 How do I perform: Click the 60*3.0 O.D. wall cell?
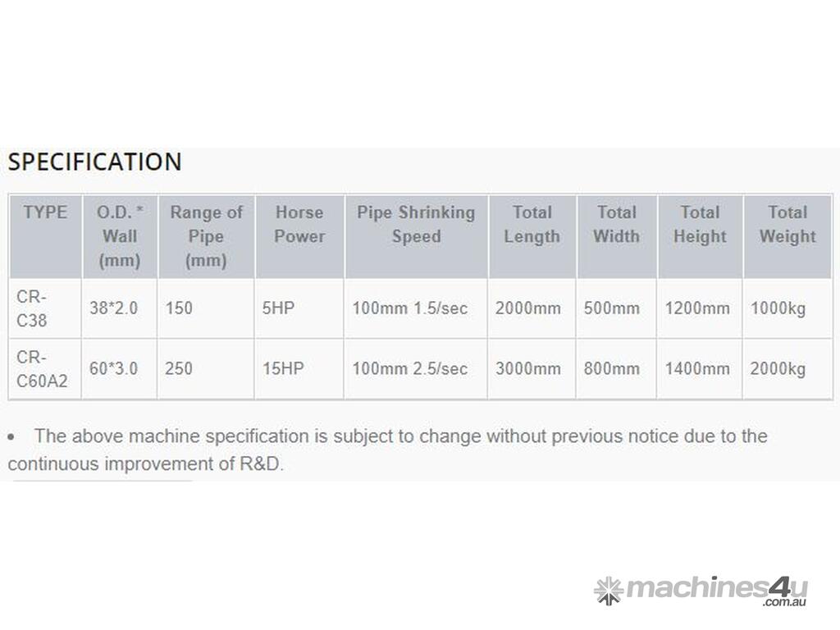[x=114, y=369]
